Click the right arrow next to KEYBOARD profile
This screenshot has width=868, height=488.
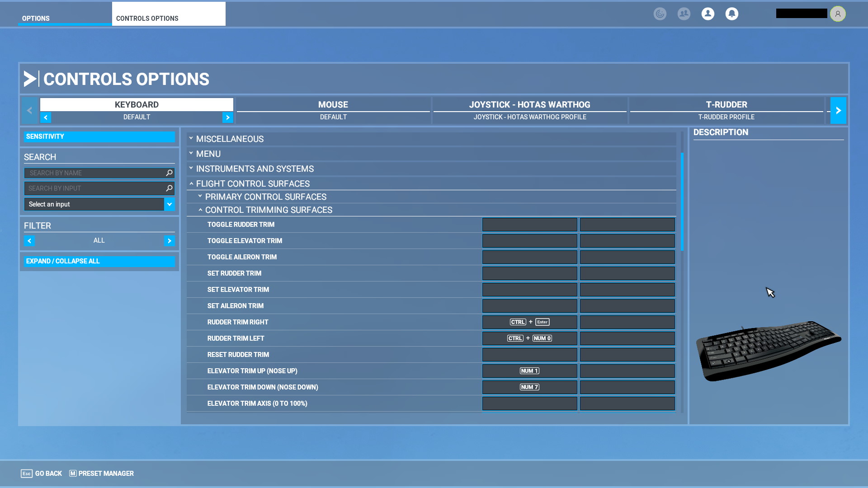(228, 117)
